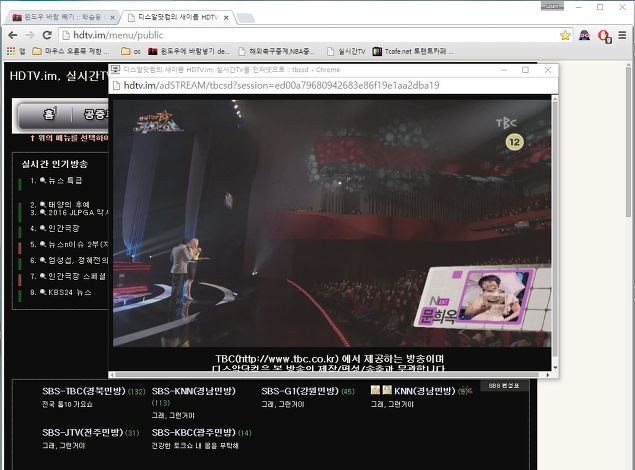Click popup horizontal scrollbar right arrow
The height and width of the screenshot is (470, 635).
[x=548, y=375]
